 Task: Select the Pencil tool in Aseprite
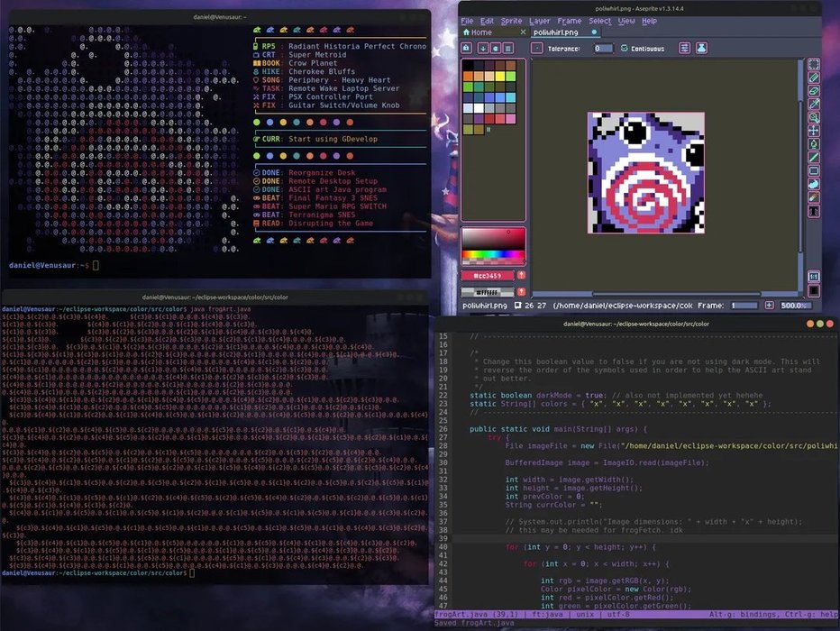(x=814, y=78)
